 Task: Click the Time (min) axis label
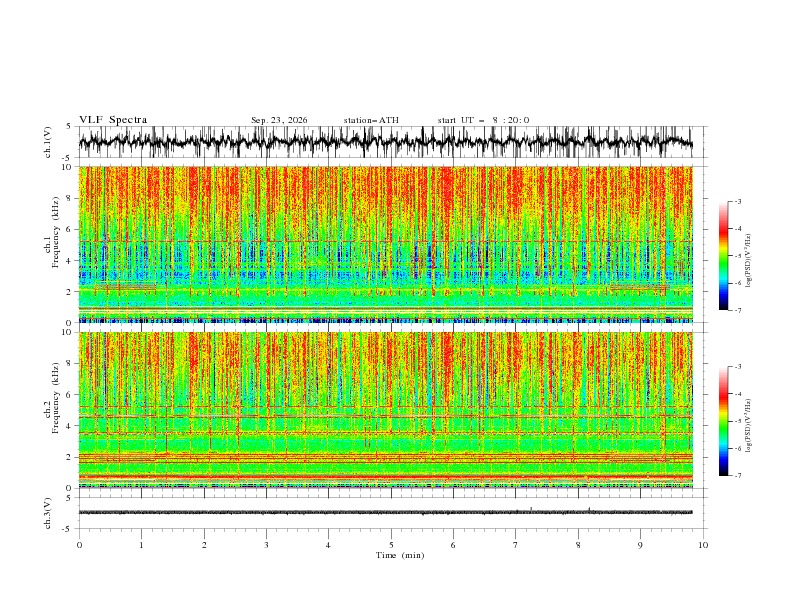[400, 555]
